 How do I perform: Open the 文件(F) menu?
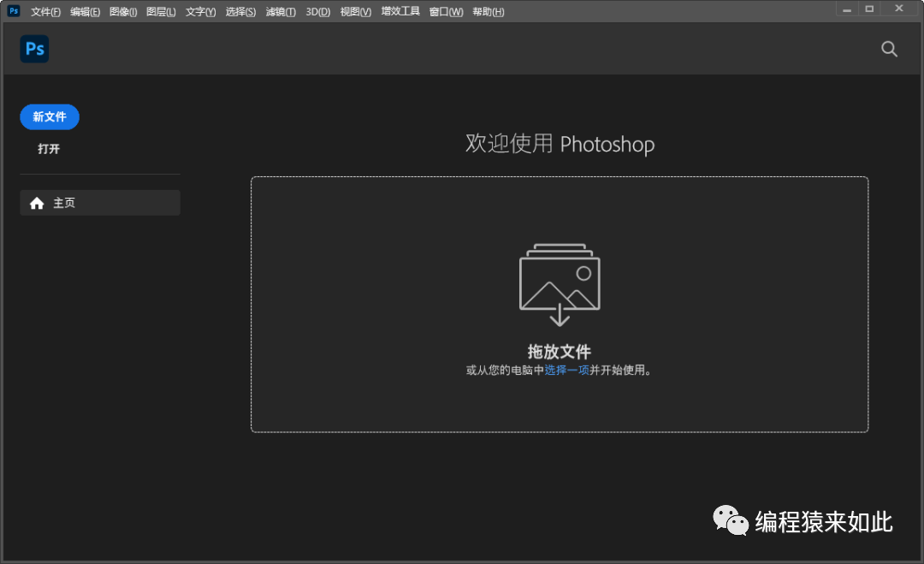pyautogui.click(x=45, y=12)
